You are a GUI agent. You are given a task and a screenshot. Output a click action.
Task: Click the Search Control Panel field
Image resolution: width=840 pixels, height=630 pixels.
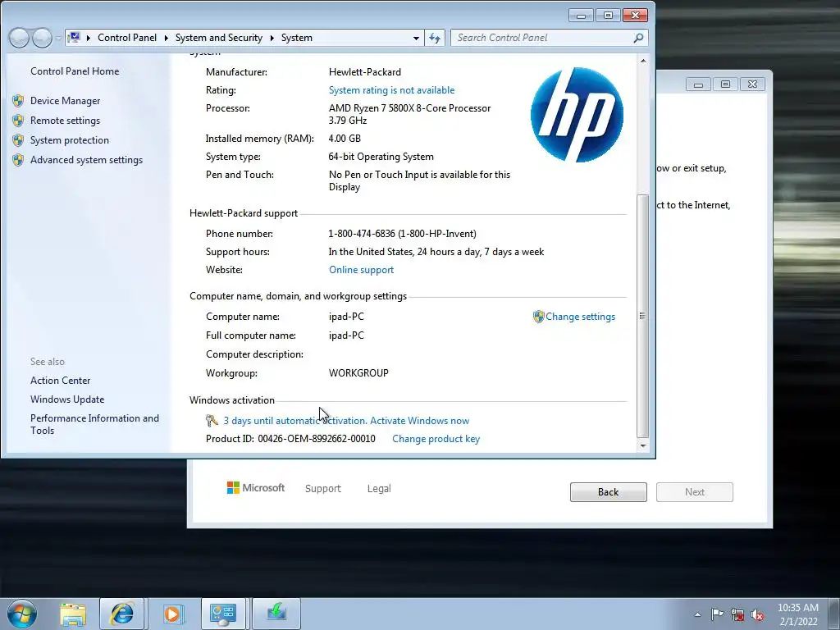click(541, 38)
